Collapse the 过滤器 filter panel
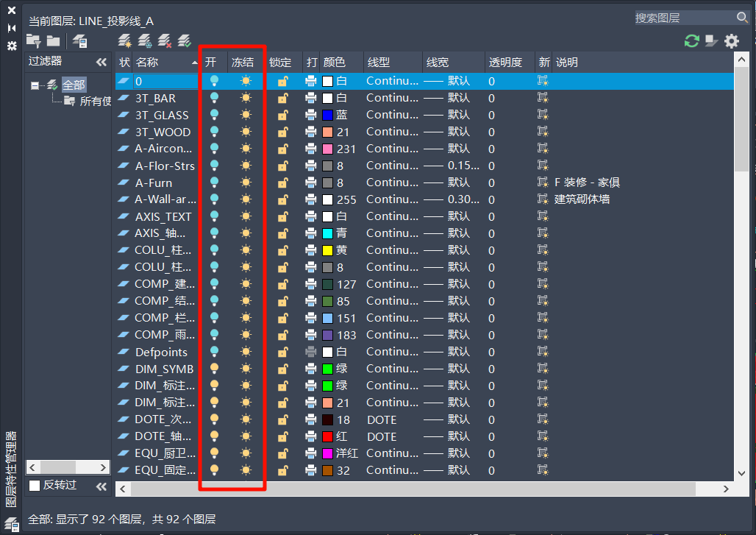 click(x=101, y=63)
